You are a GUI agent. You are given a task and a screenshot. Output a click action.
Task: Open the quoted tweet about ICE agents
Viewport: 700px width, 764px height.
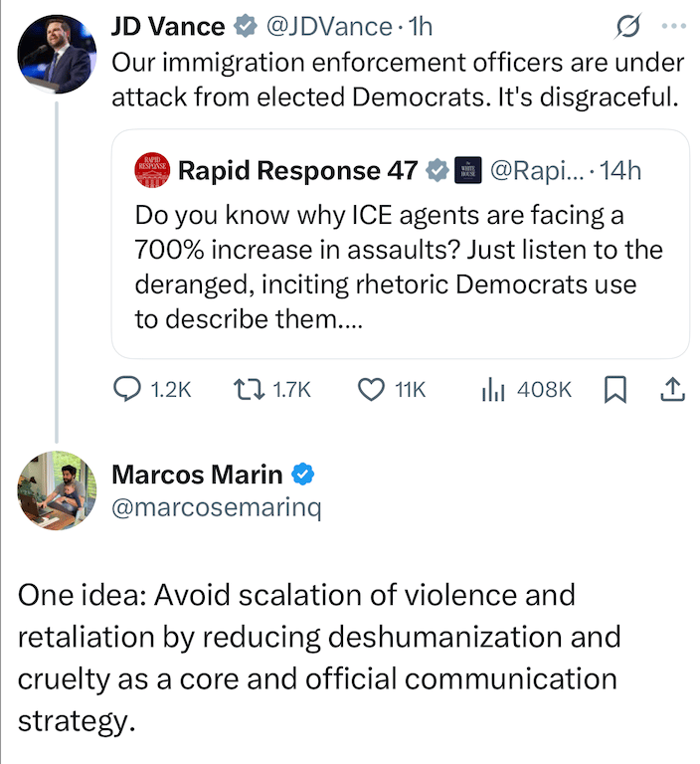point(401,244)
